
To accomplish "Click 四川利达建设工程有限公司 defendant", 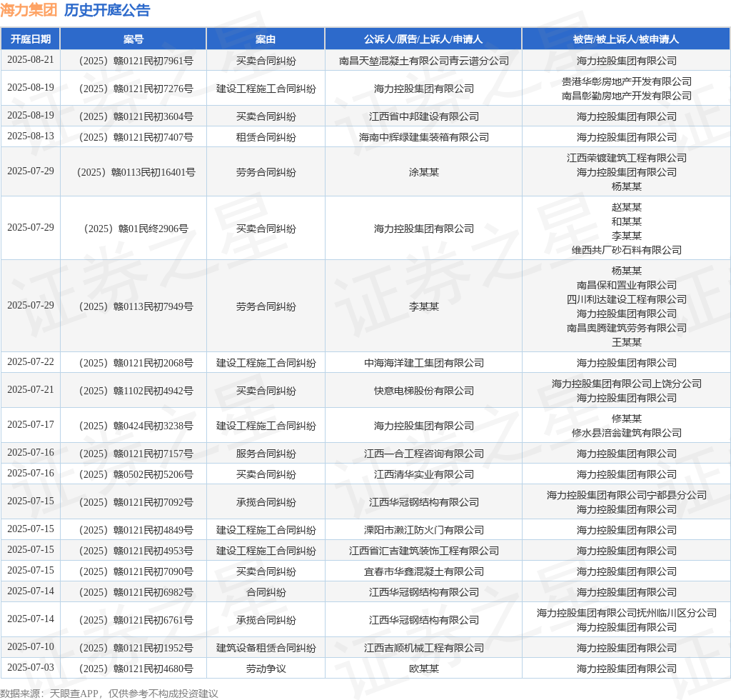I will 627,300.
